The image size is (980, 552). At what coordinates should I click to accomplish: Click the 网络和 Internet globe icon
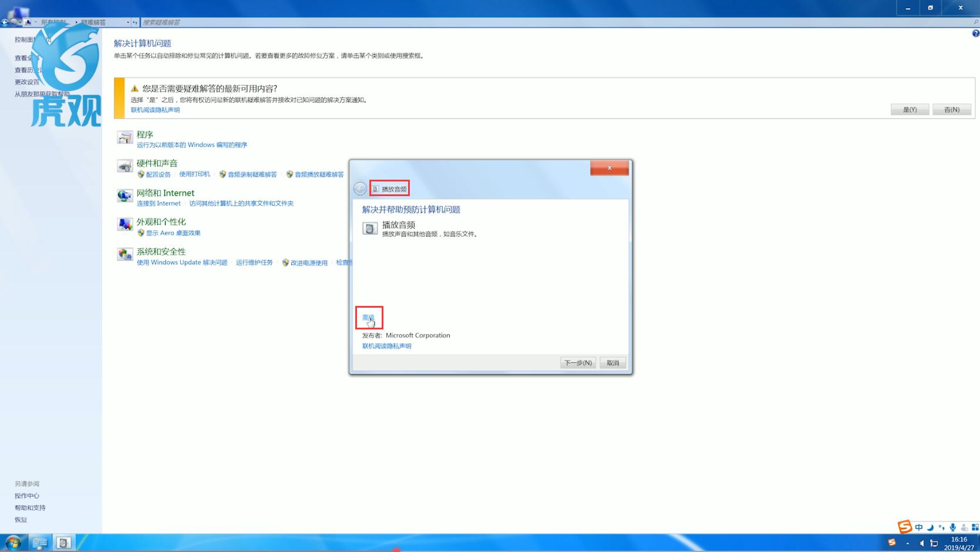[x=124, y=196]
